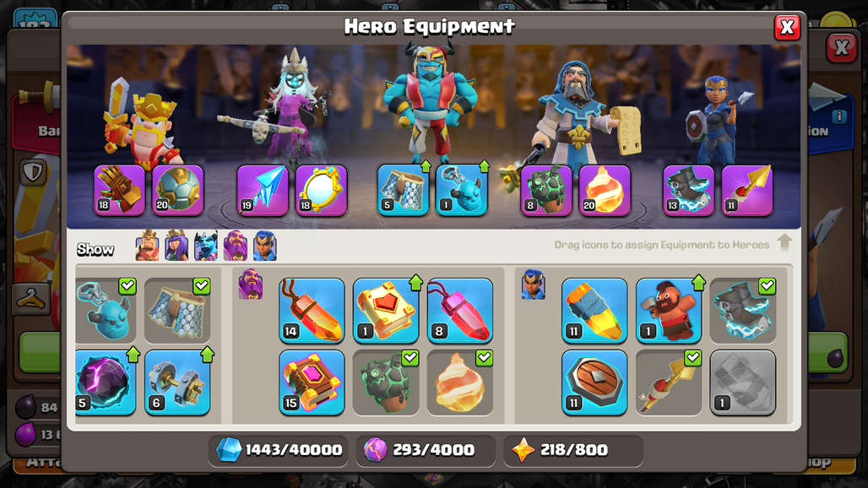868x488 pixels.
Task: Select the level 14 Life Gem
Action: point(312,311)
